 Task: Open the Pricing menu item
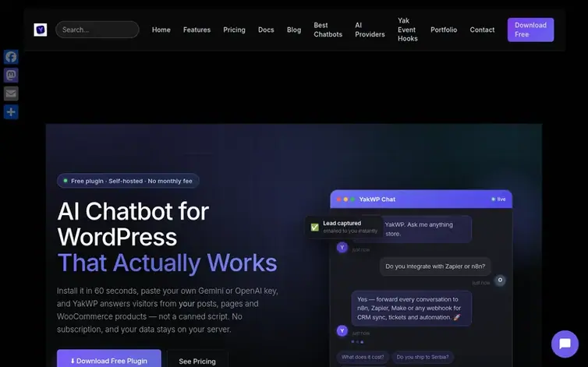pos(235,30)
